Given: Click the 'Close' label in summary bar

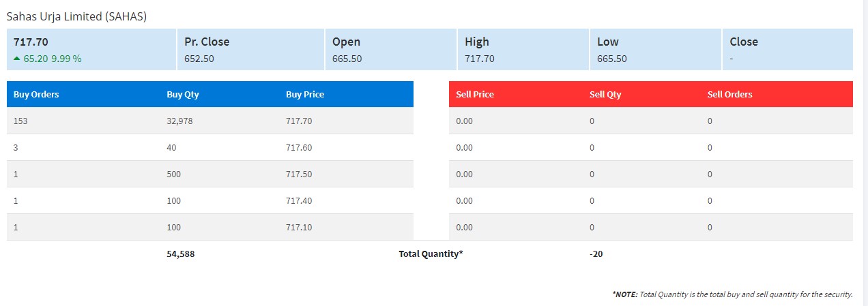Looking at the screenshot, I should [744, 42].
